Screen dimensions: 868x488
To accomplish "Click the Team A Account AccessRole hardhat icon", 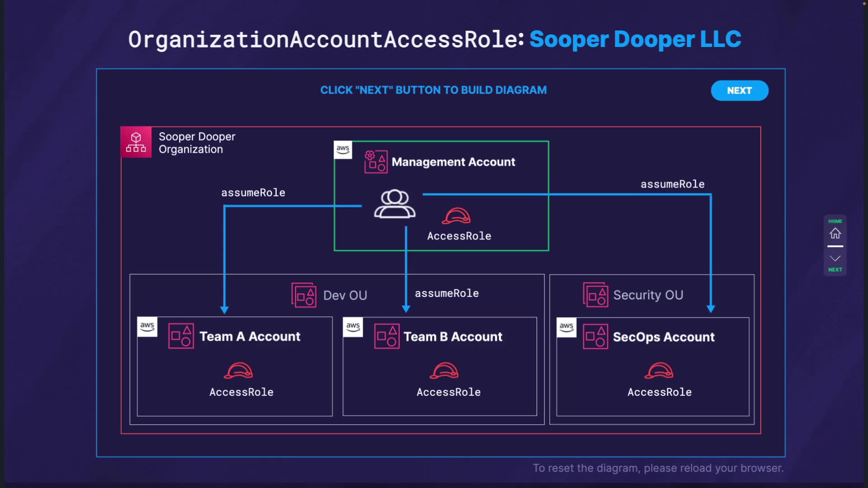I will pos(238,371).
